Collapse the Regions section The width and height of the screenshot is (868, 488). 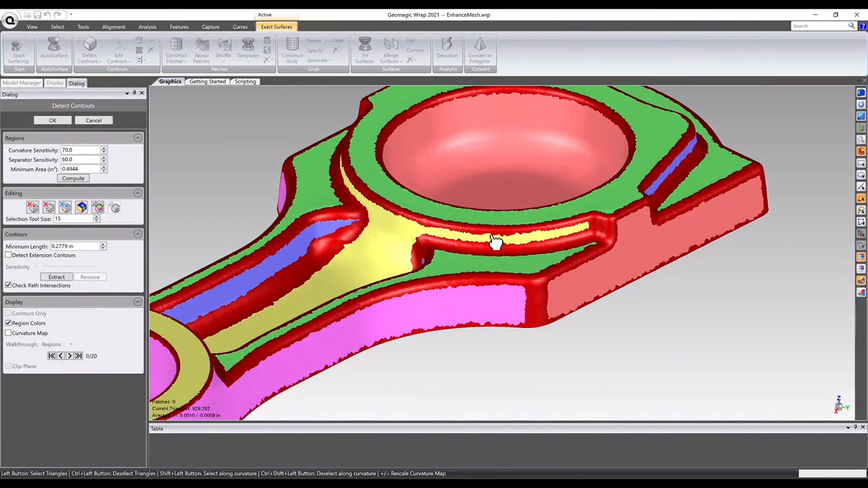138,138
